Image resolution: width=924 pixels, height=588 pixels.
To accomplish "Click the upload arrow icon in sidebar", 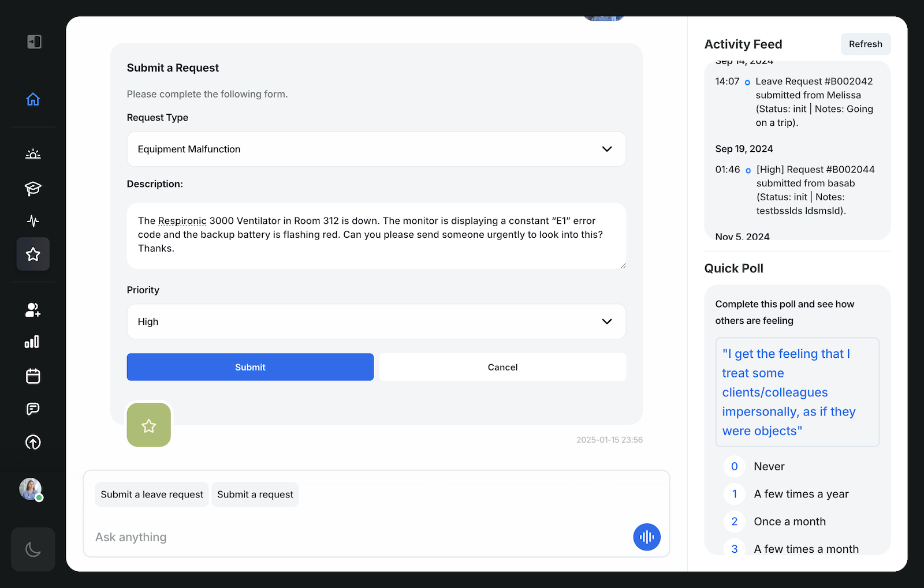I will pos(33,443).
